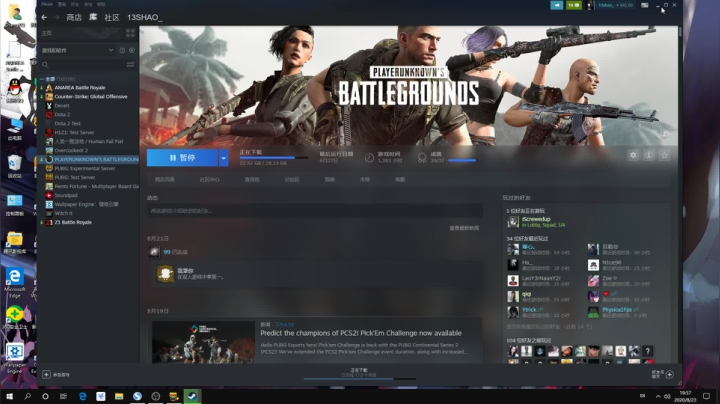Select PUBG: Test Server

point(74,177)
